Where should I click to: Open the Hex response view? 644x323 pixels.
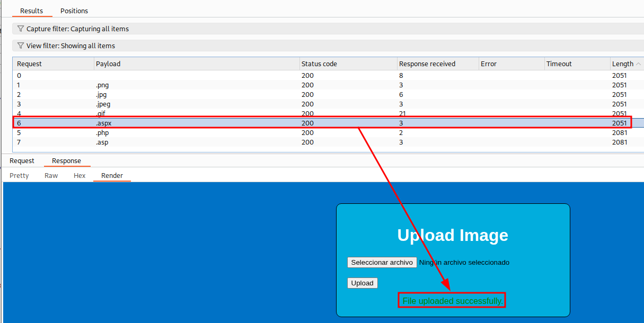coord(80,175)
